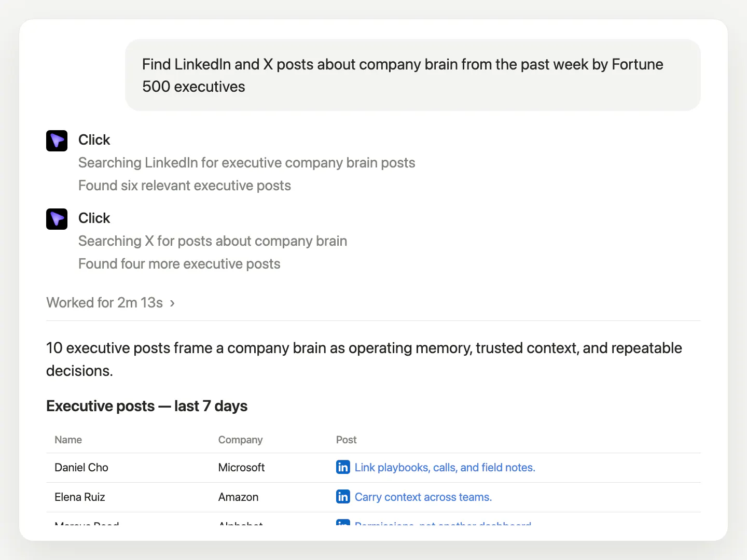Click the Elena Ruiz name cell
The image size is (747, 560).
80,497
